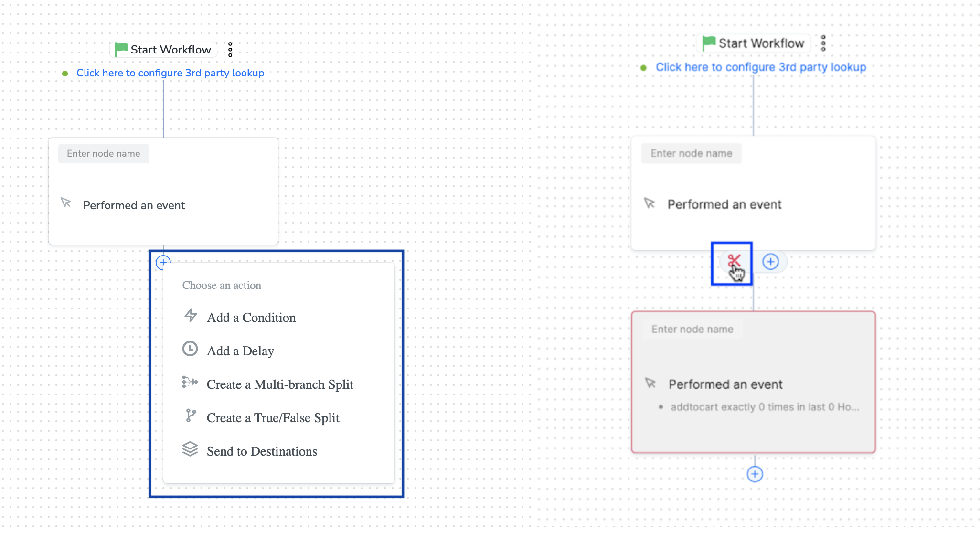Click the stacked layers destinations icon
The image size is (980, 533).
pyautogui.click(x=190, y=449)
